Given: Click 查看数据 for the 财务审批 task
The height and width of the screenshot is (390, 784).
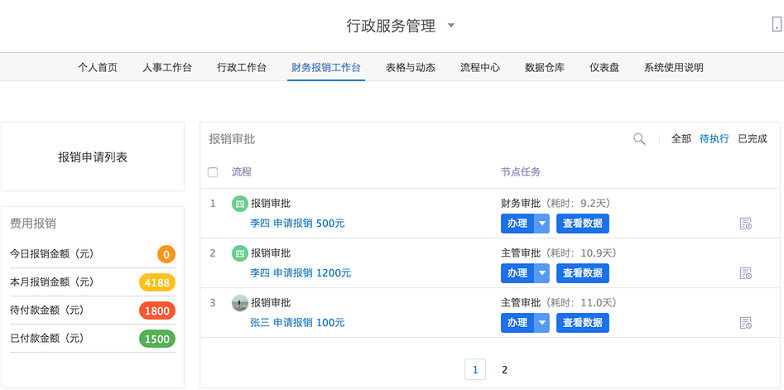Looking at the screenshot, I should (x=582, y=224).
